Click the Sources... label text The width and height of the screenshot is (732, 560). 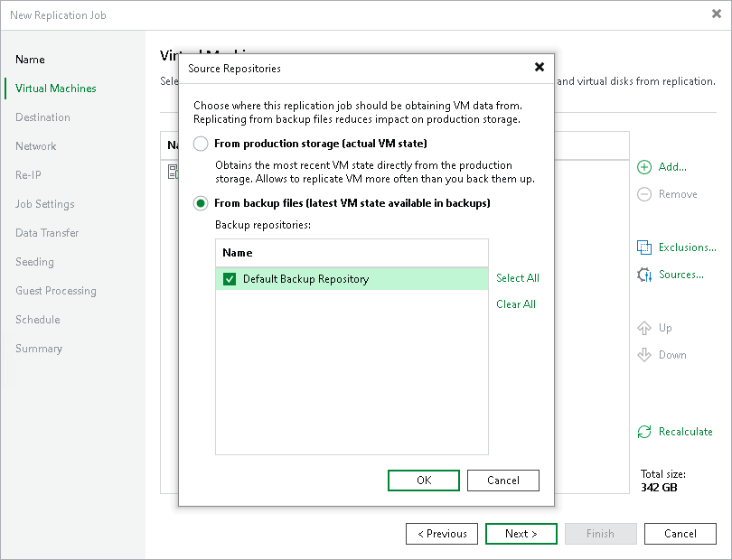[x=681, y=275]
